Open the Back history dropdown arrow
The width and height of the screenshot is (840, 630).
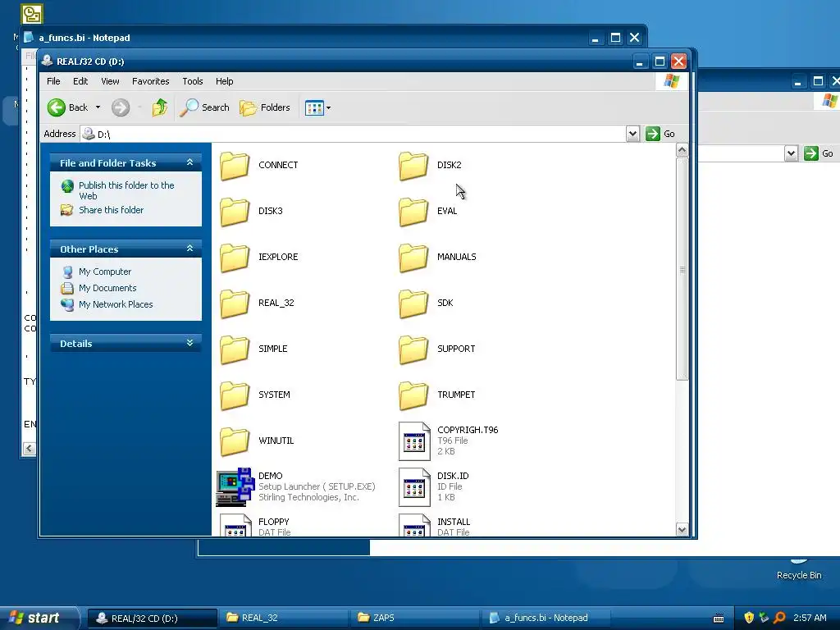(x=98, y=107)
